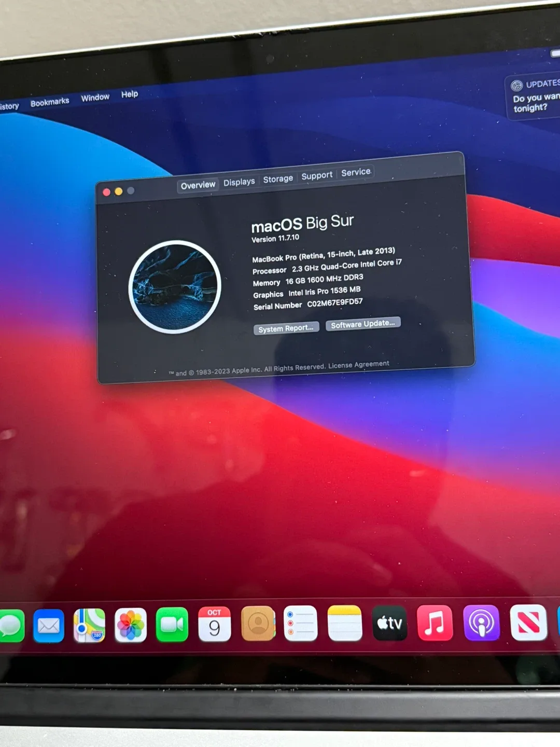Click the Software Update button
The image size is (560, 747).
pos(362,323)
